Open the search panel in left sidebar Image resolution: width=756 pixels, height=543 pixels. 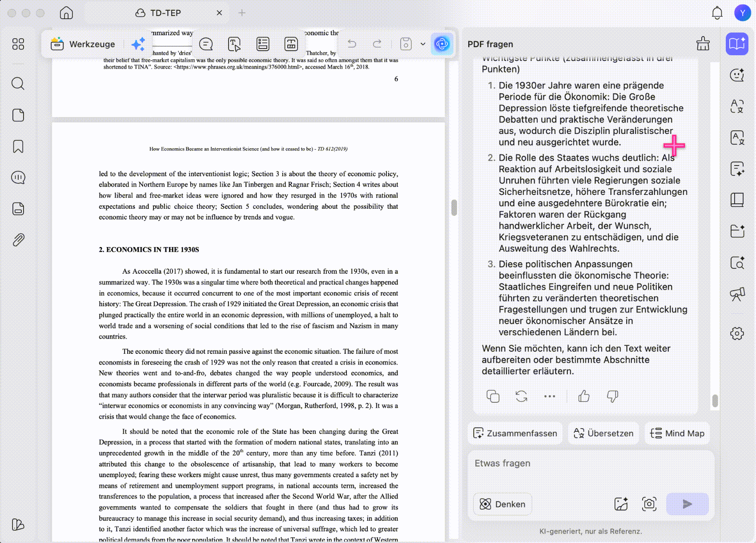tap(18, 83)
